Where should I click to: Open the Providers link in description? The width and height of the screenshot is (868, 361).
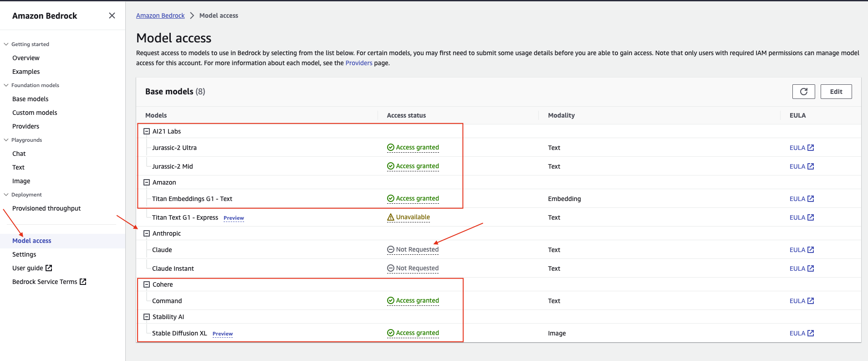358,63
